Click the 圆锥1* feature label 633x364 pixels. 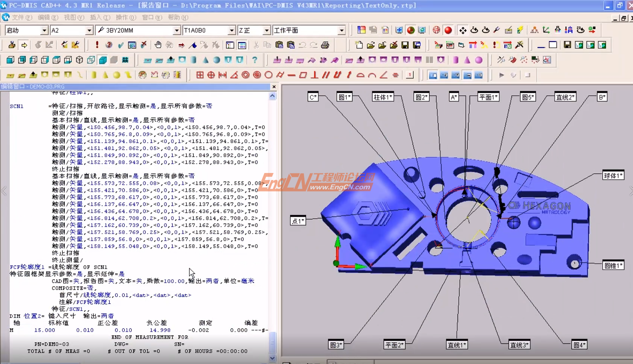tap(613, 266)
